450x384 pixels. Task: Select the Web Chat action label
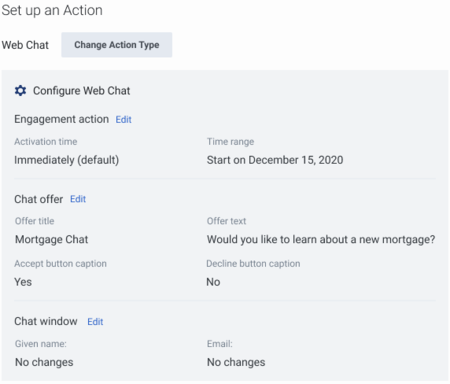(25, 45)
